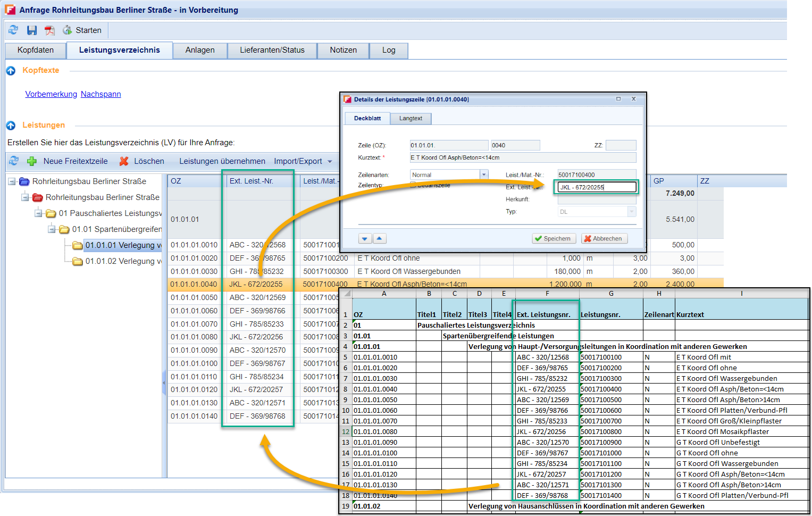Switch to the Lieferanten/Status tab
The image size is (812, 516).
pos(272,50)
